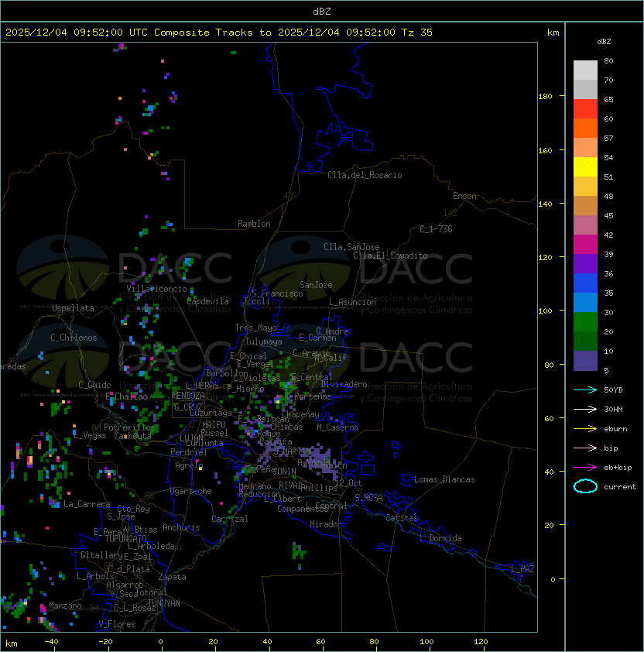This screenshot has width=644, height=652.
Task: Pick the green 20-30 dBZ swatch
Action: point(585,321)
